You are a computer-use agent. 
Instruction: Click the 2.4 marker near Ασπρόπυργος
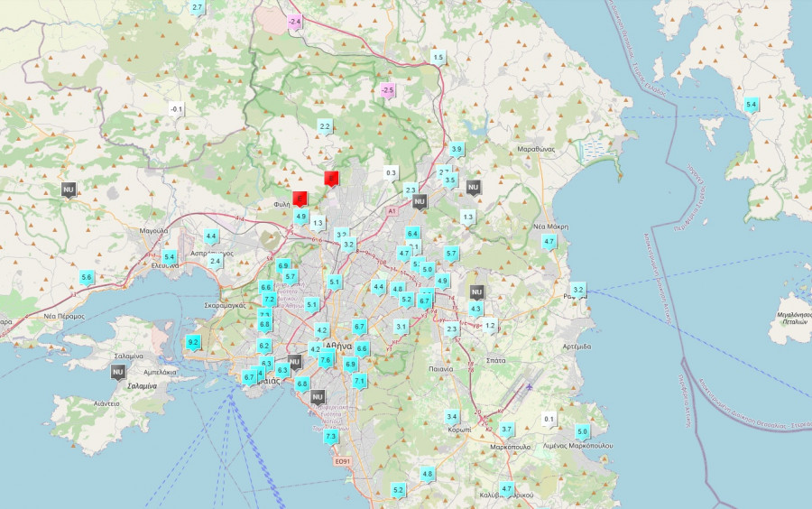(x=215, y=261)
